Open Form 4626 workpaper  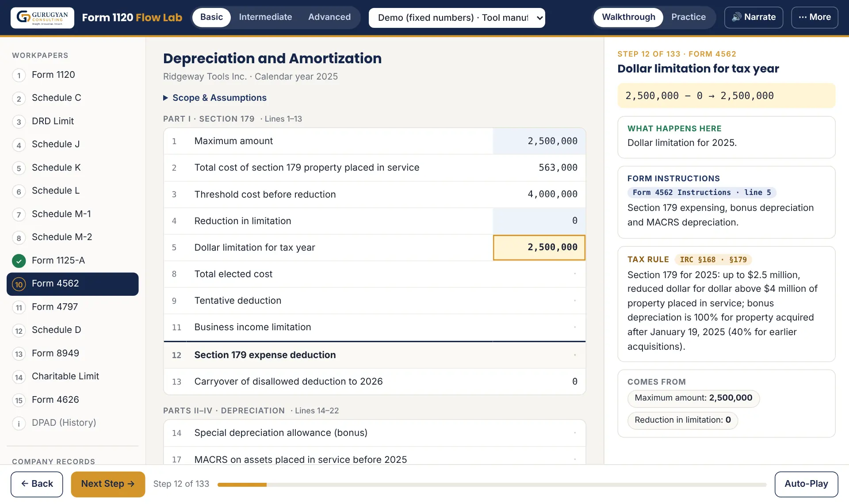tap(73, 400)
